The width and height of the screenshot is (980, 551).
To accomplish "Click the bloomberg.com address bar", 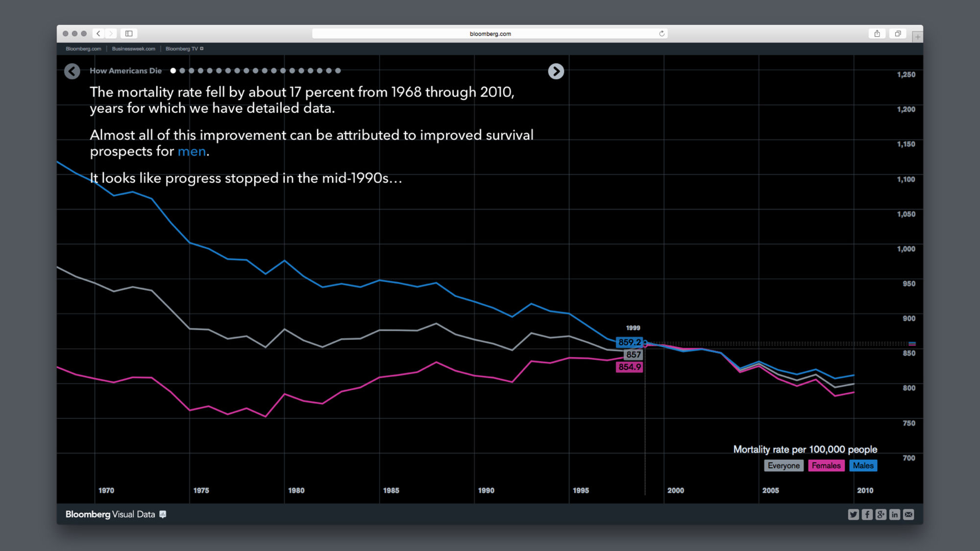I will 490,33.
